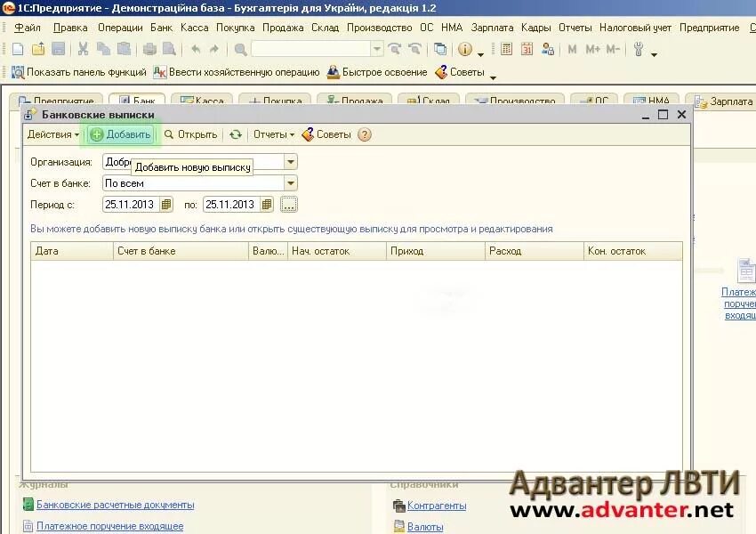The image size is (756, 534).
Task: Expand the Организация dropdown arrow
Action: point(291,162)
